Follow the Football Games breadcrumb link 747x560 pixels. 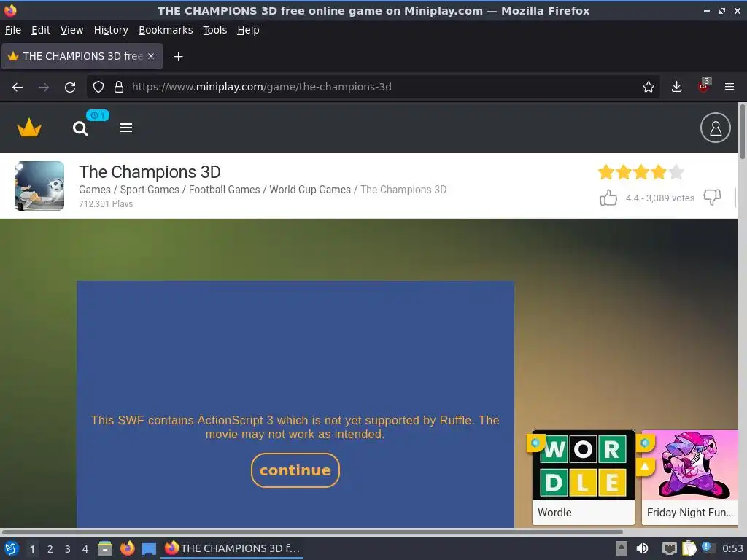click(x=225, y=190)
